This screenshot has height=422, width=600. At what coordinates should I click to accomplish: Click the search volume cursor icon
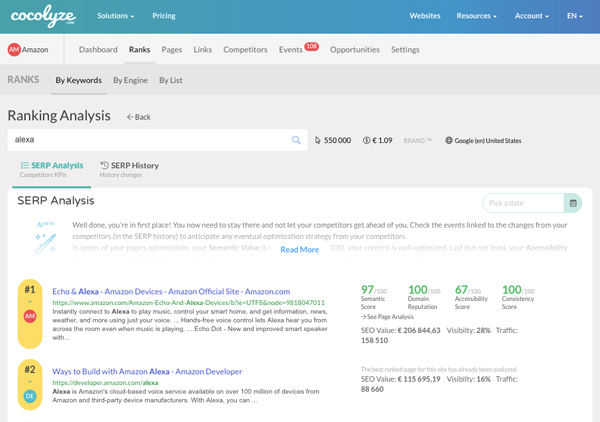click(x=318, y=140)
